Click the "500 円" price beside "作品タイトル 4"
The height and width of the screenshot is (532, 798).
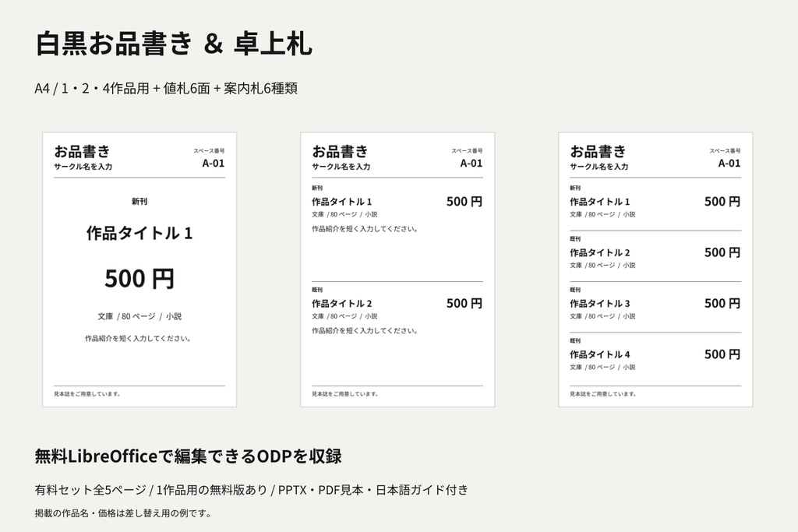[x=722, y=354]
